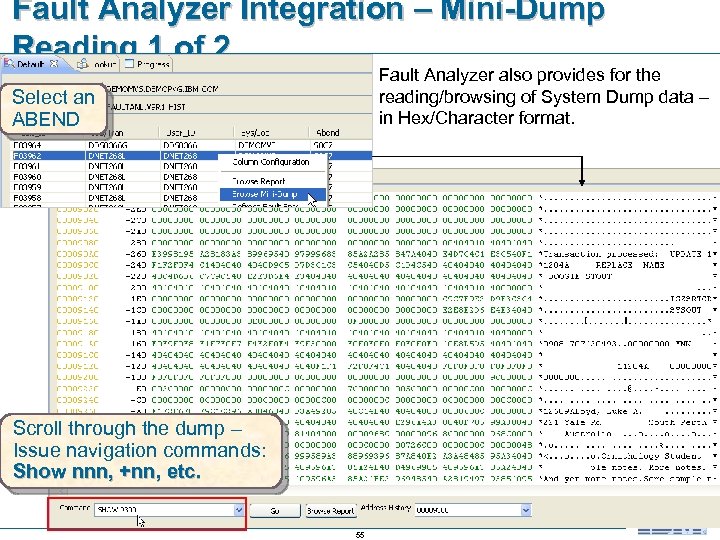Choose Column Configuration from context menu
720x540 pixels.
[x=271, y=162]
